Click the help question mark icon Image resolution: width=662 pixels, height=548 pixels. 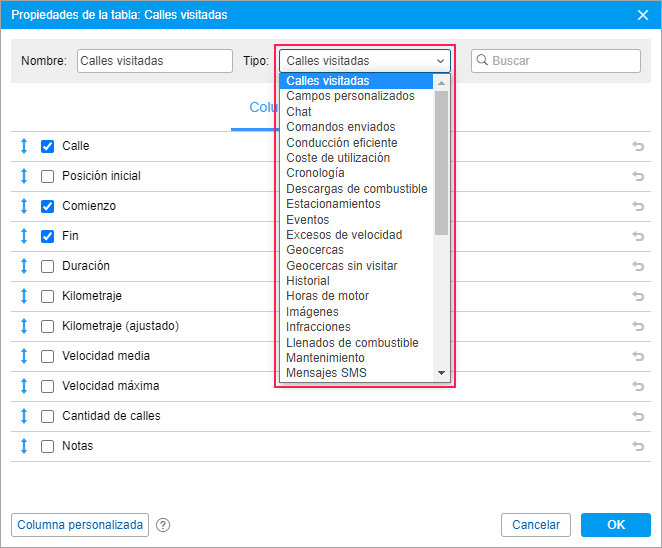[x=163, y=525]
